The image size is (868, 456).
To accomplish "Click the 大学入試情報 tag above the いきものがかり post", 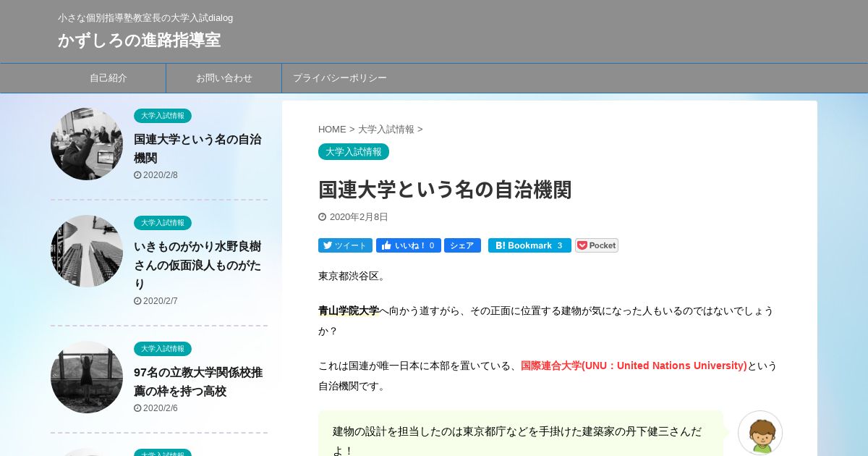I will [163, 223].
